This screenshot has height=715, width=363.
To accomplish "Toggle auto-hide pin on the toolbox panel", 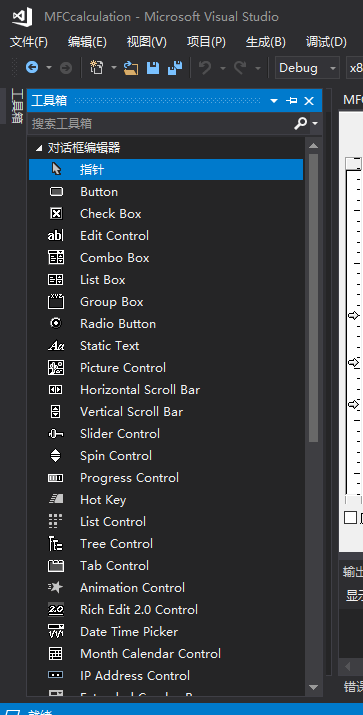I will point(291,101).
